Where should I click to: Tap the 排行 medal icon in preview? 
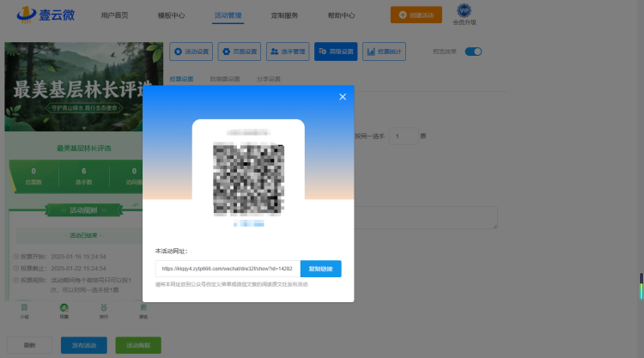[104, 308]
